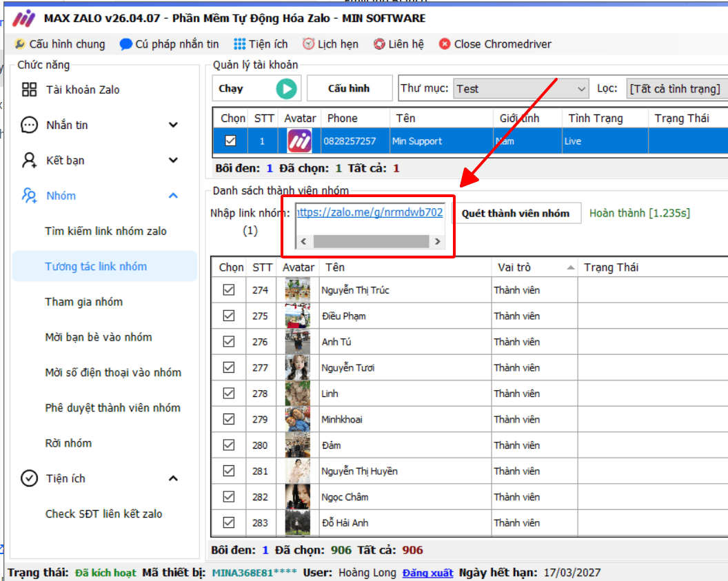Click the Đăng xuất link

(427, 573)
